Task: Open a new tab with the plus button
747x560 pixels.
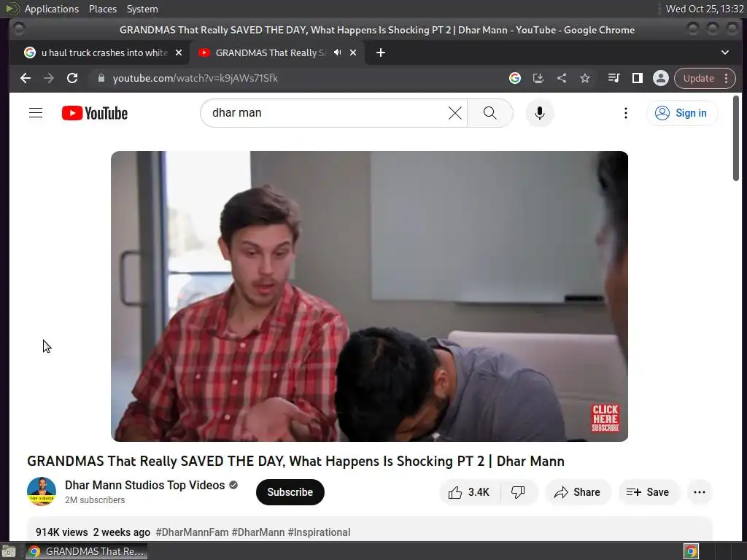Action: tap(380, 52)
